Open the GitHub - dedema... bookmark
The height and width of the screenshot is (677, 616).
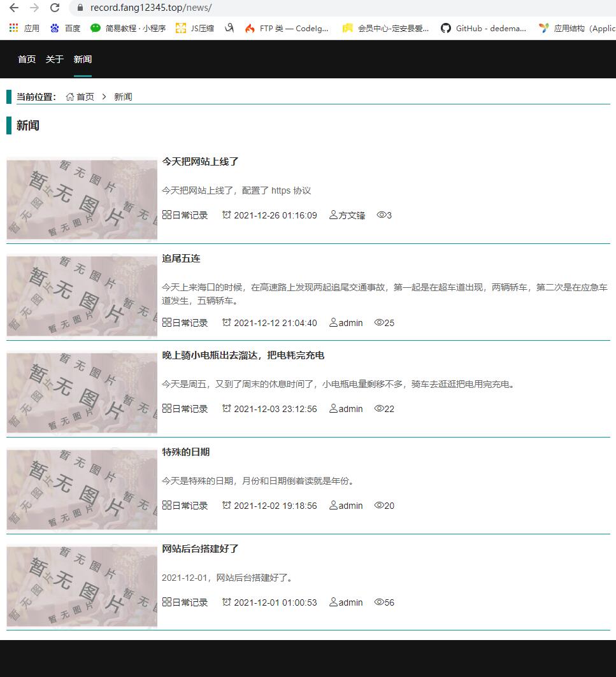coord(483,29)
